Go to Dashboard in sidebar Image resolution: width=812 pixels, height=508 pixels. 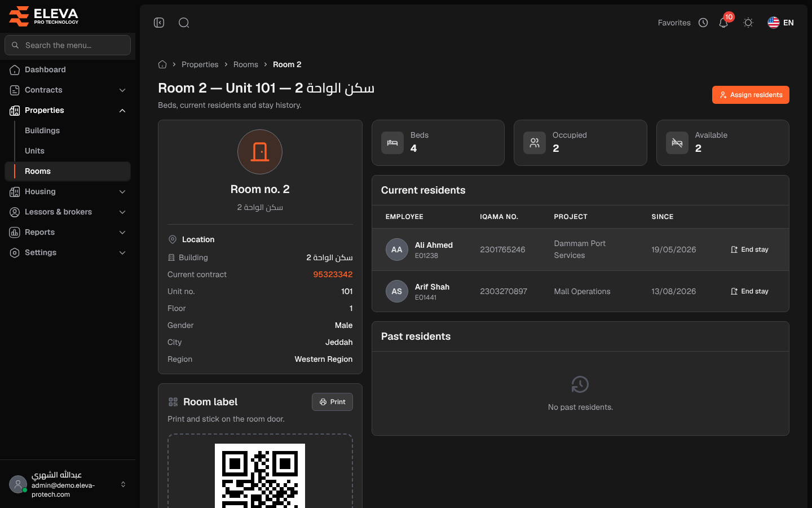pos(68,69)
